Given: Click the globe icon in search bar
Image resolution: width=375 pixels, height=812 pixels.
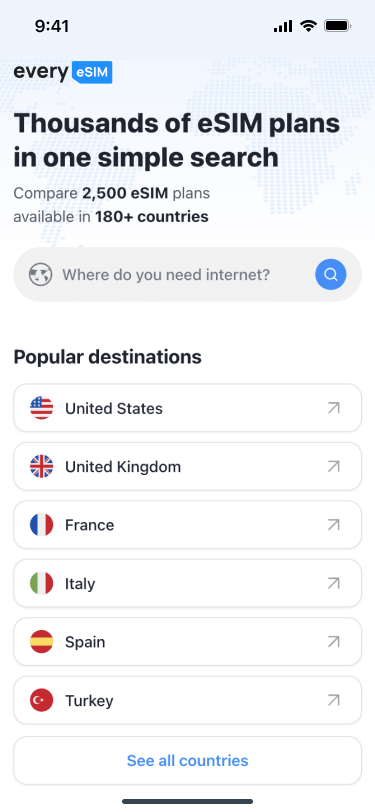Looking at the screenshot, I should point(40,274).
